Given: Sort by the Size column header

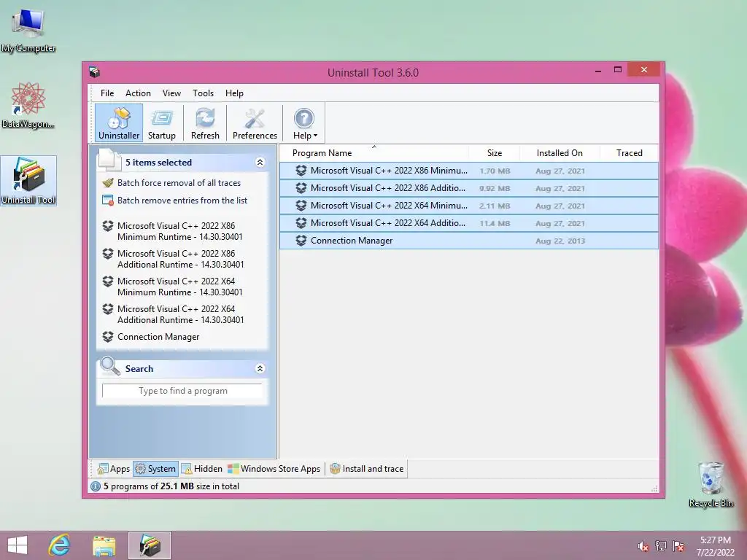Looking at the screenshot, I should [x=495, y=153].
